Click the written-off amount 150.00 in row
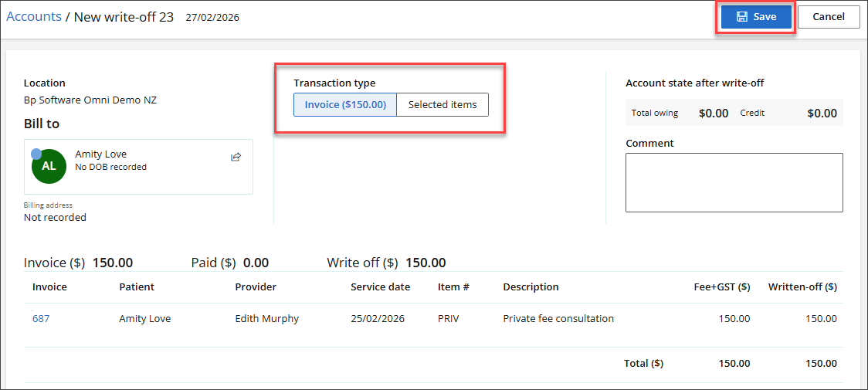 tap(821, 318)
